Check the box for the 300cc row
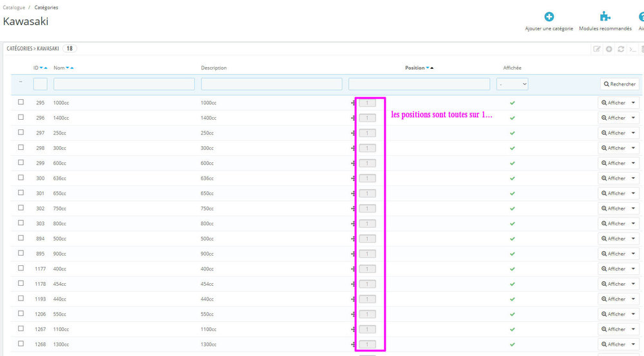The height and width of the screenshot is (356, 644). [21, 147]
